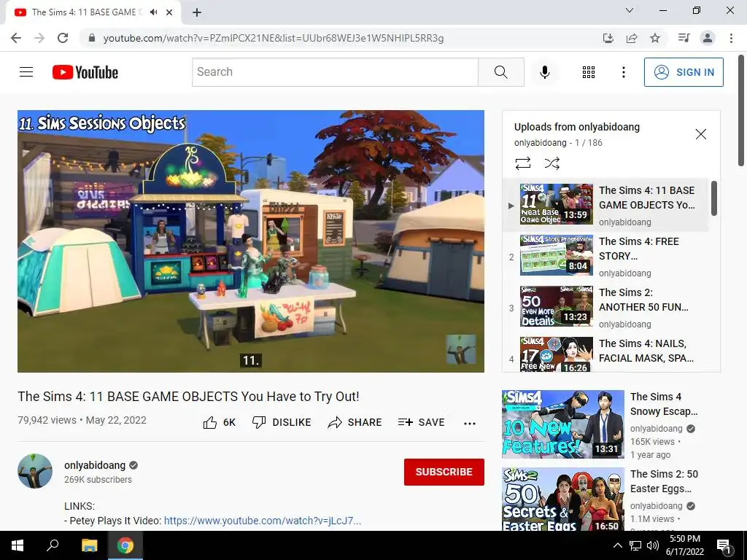Close the Sims 4 YouTube tab

[x=169, y=12]
